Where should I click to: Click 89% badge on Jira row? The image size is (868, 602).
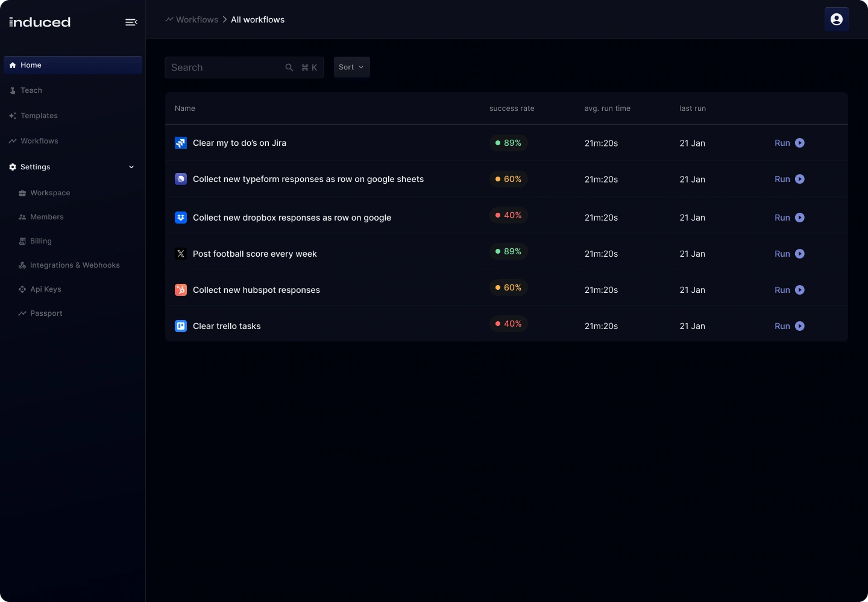point(509,143)
